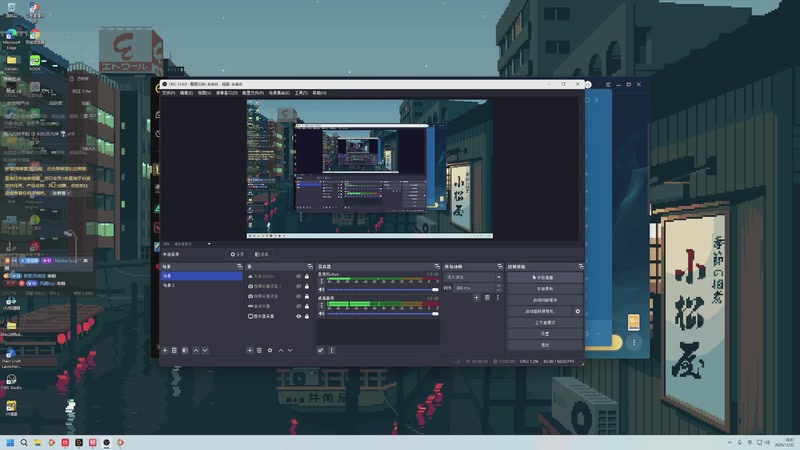This screenshot has height=450, width=800.
Task: Adjust the desktop audio volume slider
Action: [x=383, y=314]
